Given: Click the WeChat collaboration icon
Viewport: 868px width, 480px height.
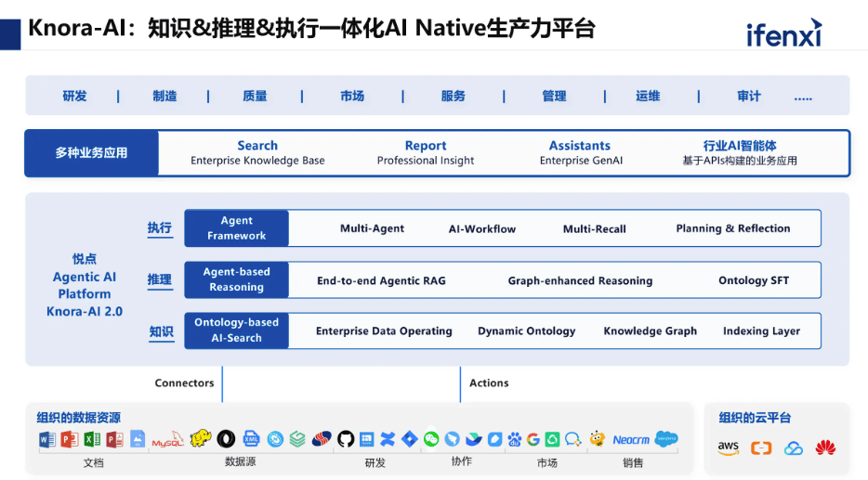Looking at the screenshot, I should pyautogui.click(x=431, y=439).
